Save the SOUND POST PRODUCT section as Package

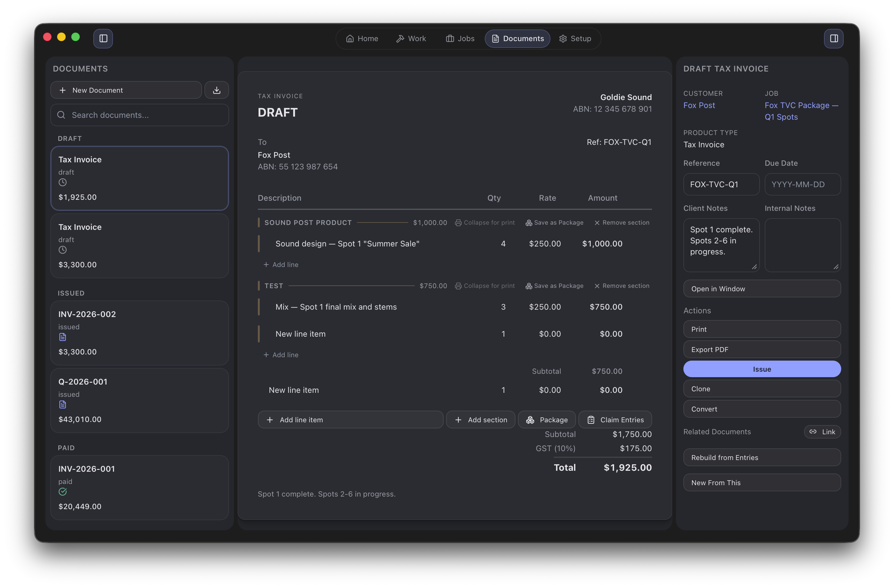coord(558,222)
